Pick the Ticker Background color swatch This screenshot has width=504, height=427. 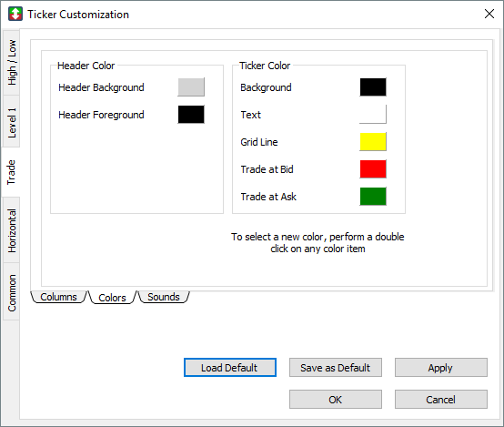coord(373,86)
